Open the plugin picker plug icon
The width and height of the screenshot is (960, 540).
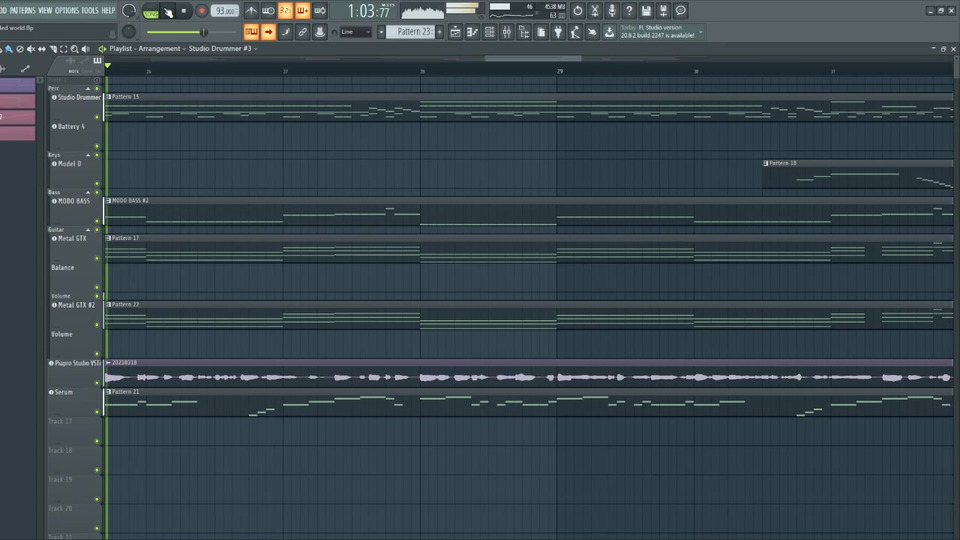[558, 32]
